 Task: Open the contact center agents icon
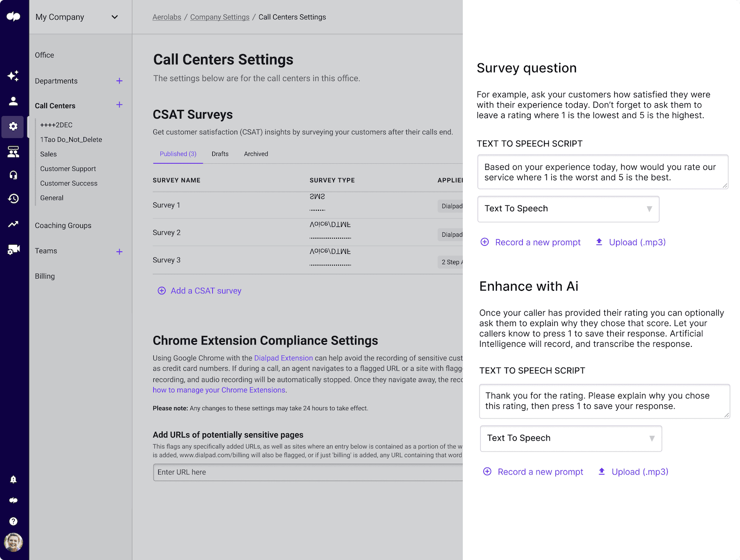(13, 152)
